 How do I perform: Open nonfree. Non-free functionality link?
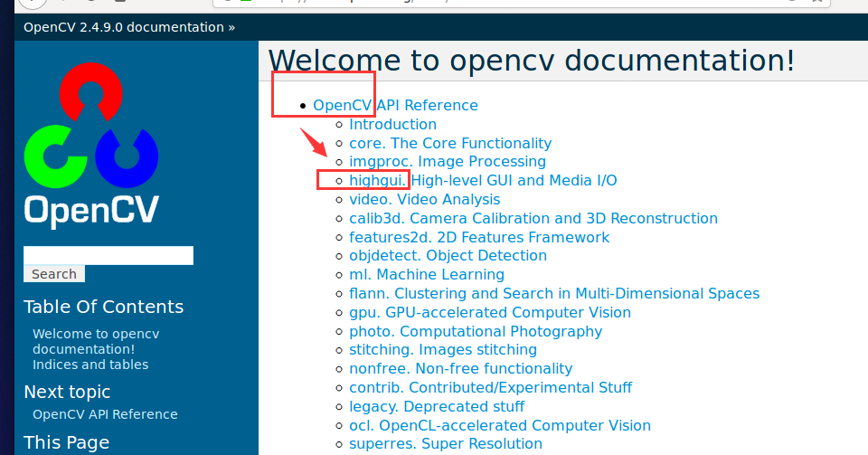tap(460, 369)
